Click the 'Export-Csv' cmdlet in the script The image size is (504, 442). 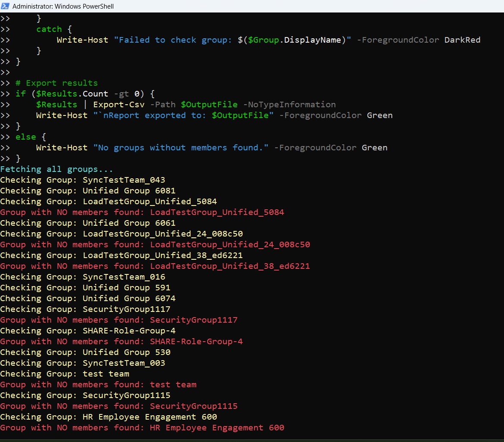click(x=119, y=105)
